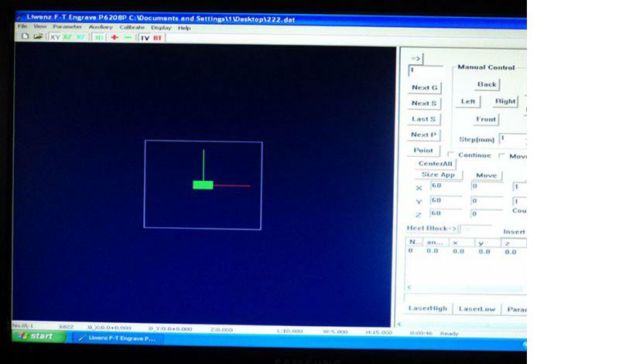Switch to XY plane view

55,36
